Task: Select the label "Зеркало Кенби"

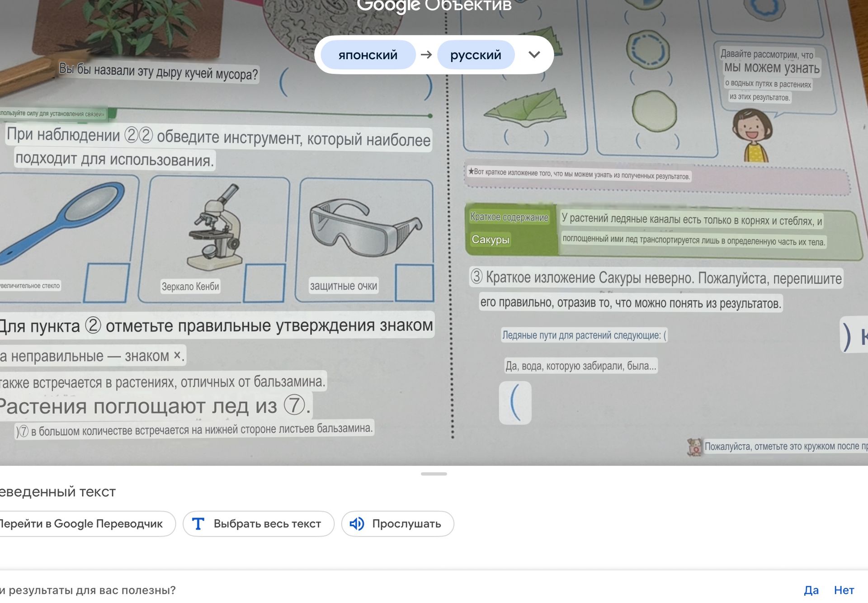Action: point(190,286)
